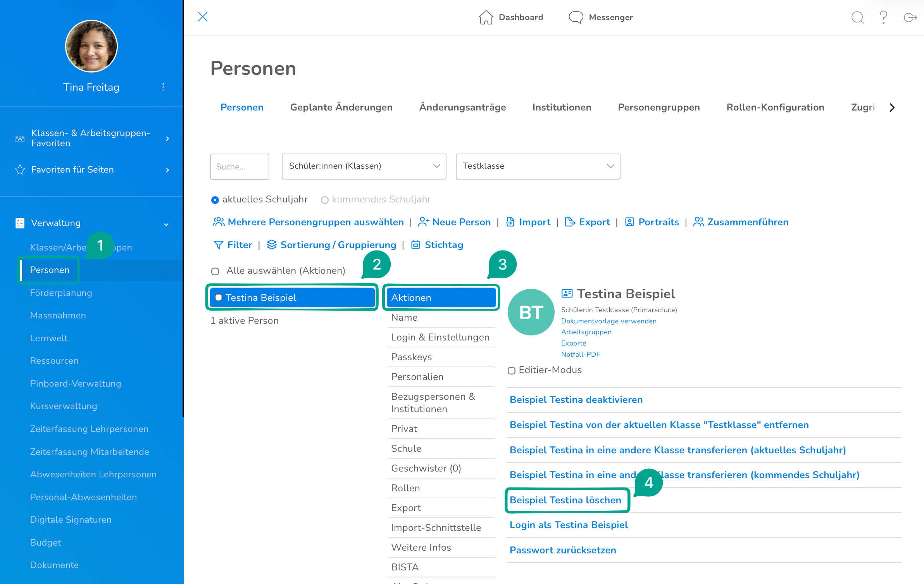Click the contact card icon beside Testina Beispiel
This screenshot has height=584, width=924.
click(567, 294)
